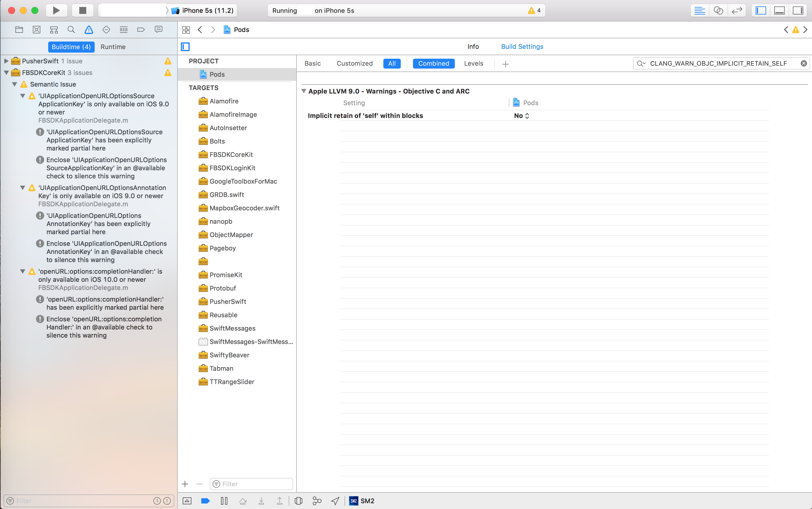Click the Run/Play button in toolbar
Viewport: 812px width, 509px height.
pos(57,10)
